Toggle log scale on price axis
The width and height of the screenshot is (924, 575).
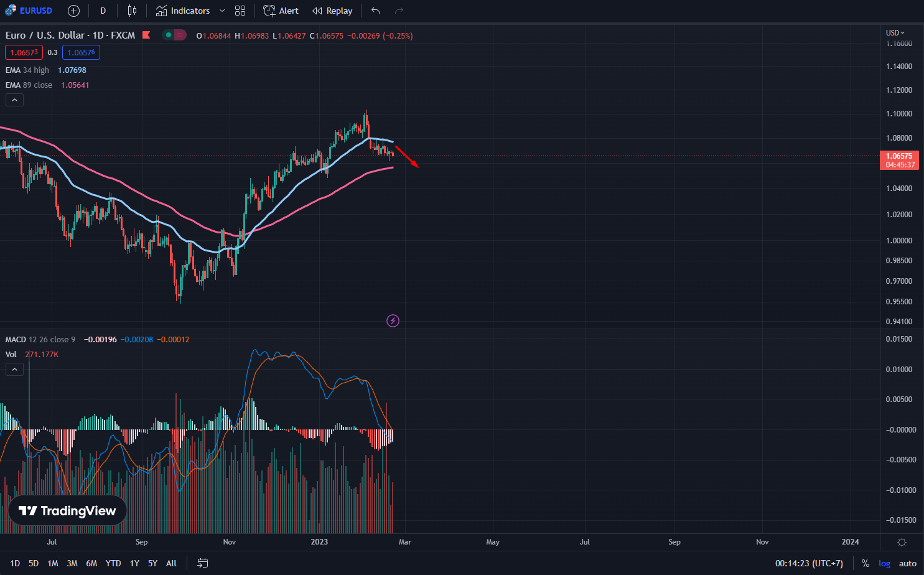coord(884,563)
